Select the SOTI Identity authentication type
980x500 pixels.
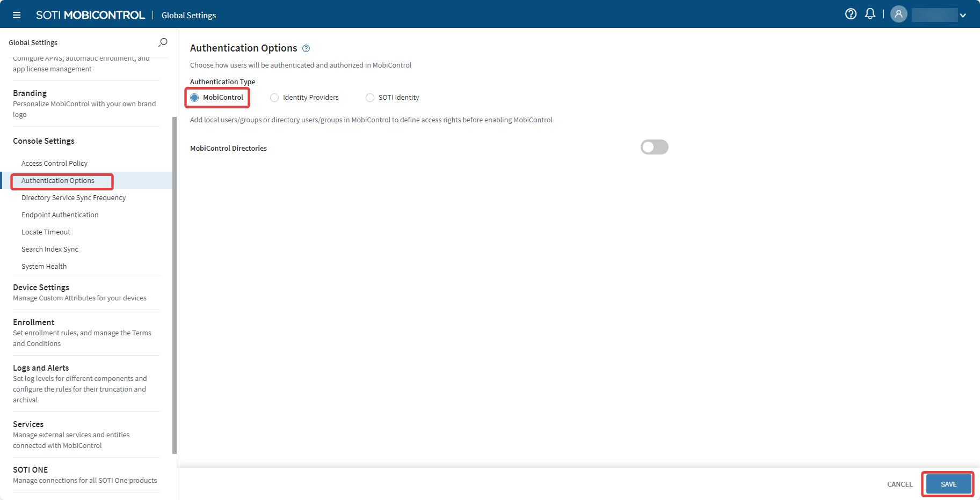point(369,97)
